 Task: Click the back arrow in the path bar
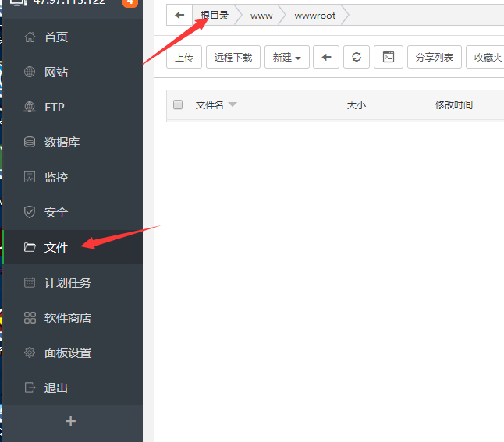click(179, 15)
